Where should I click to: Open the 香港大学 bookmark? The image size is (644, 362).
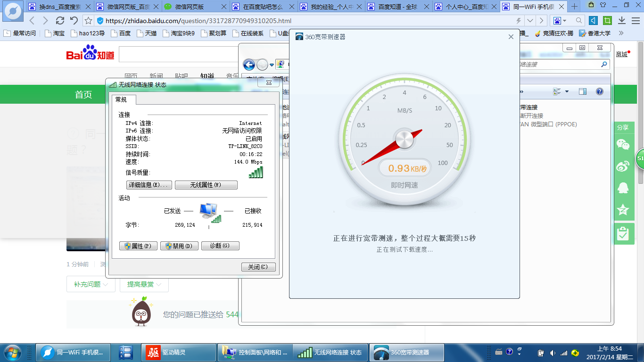(x=595, y=33)
